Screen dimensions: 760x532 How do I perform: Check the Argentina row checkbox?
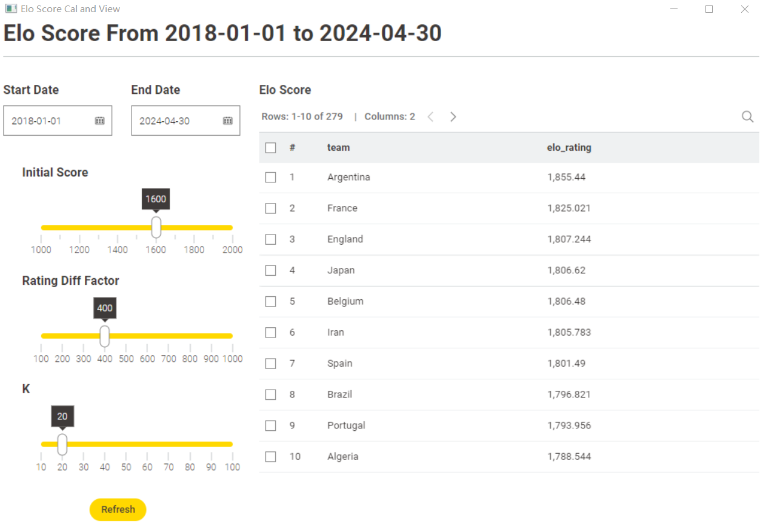pos(271,177)
